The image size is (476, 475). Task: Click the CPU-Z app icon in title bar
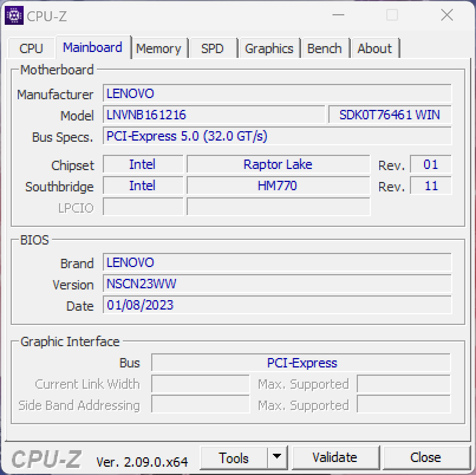[14, 15]
